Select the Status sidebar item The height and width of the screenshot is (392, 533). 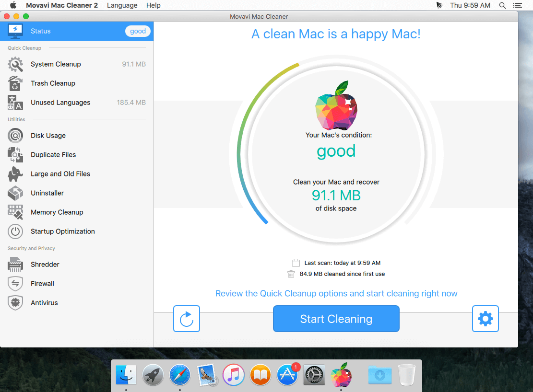click(x=77, y=31)
